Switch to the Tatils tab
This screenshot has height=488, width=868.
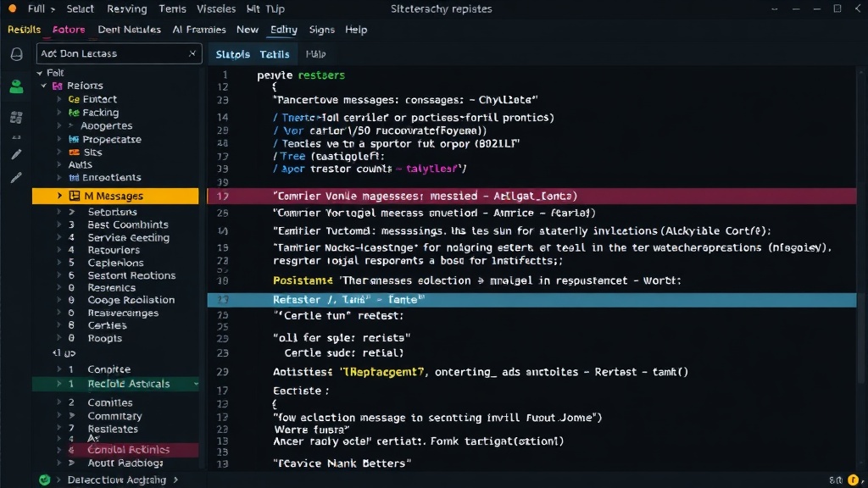[275, 54]
